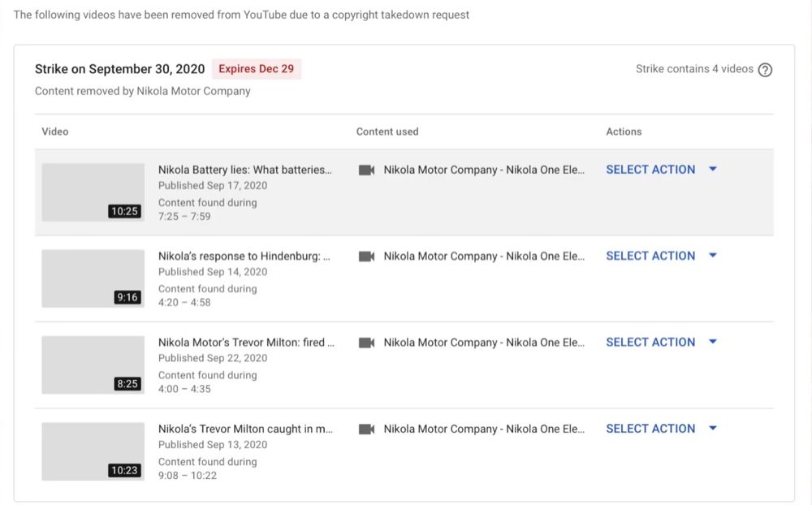
Task: Click the camera icon in the Nikola Battery lies row
Action: tap(367, 170)
